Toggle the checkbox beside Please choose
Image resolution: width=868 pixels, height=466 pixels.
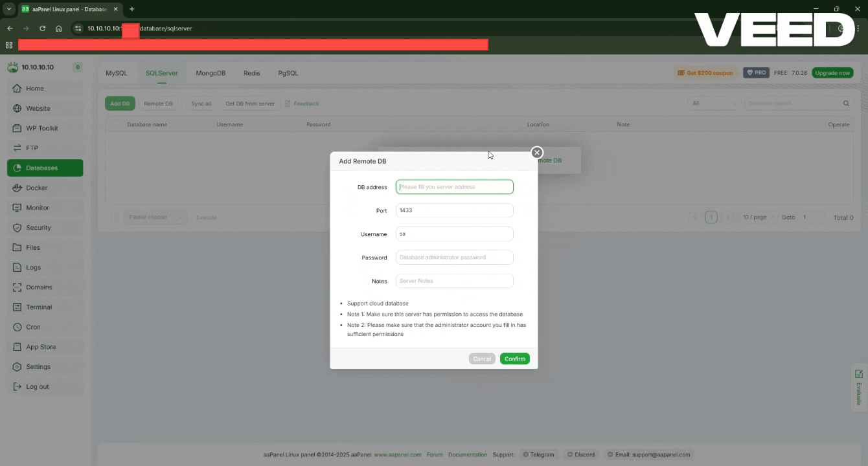tap(114, 217)
